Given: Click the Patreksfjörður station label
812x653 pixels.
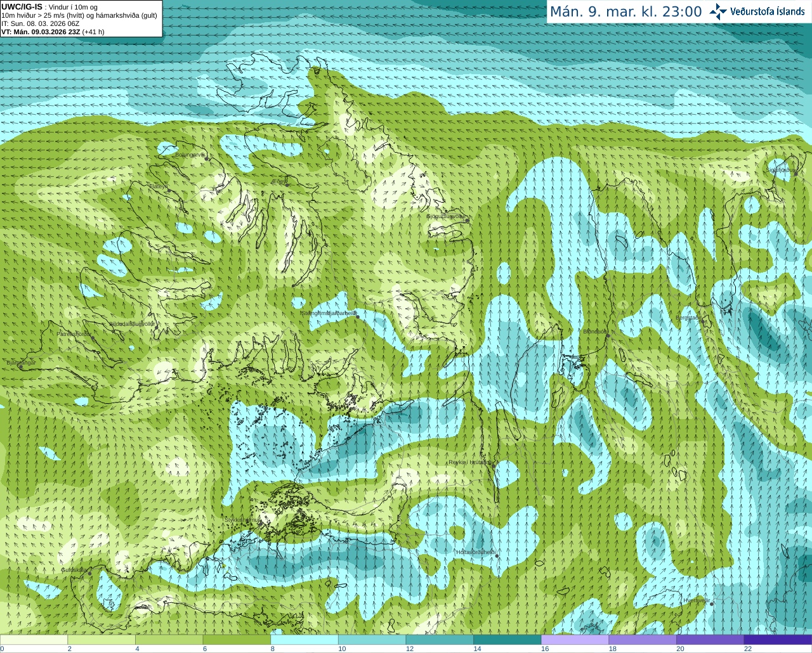Looking at the screenshot, I should (74, 333).
